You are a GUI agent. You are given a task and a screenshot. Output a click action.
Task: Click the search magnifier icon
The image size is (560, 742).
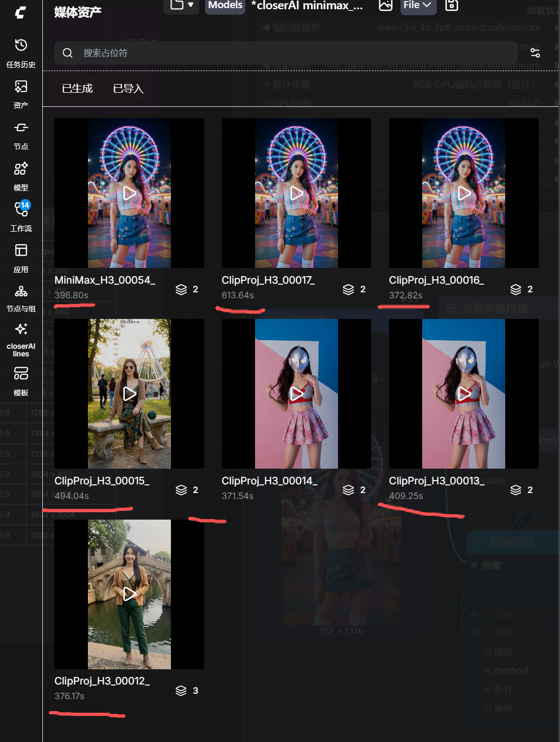[x=68, y=53]
